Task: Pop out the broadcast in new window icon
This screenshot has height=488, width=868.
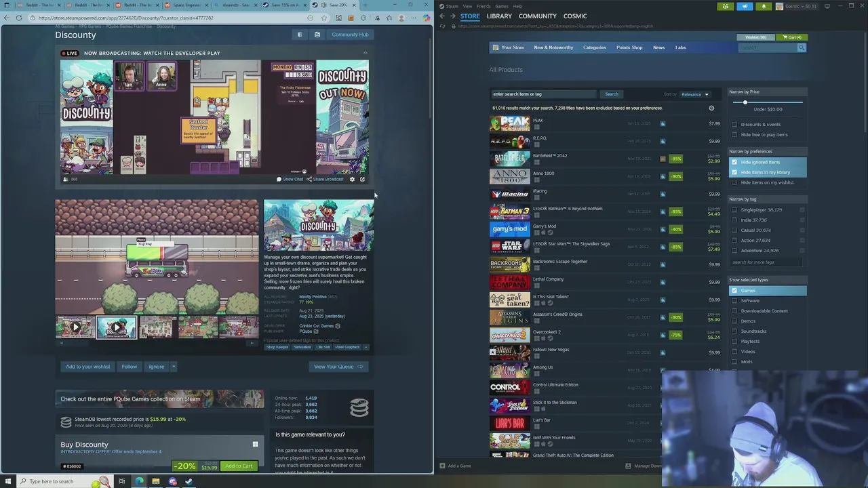Action: pos(362,179)
